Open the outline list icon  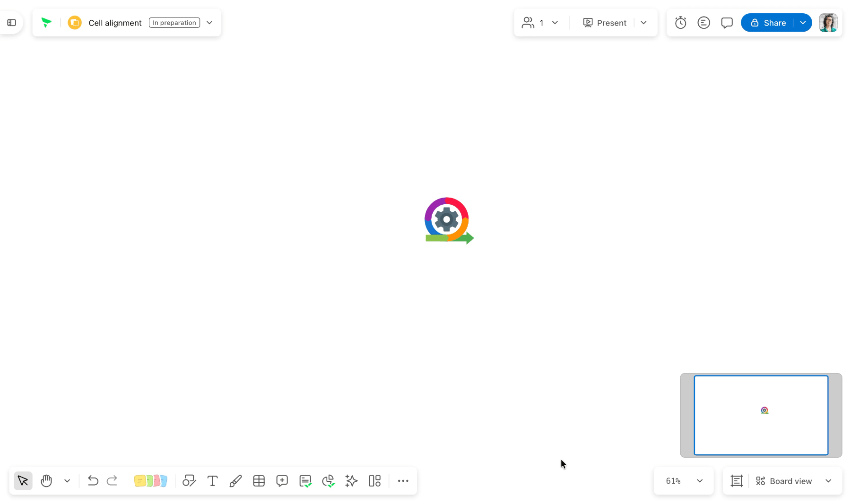point(704,23)
